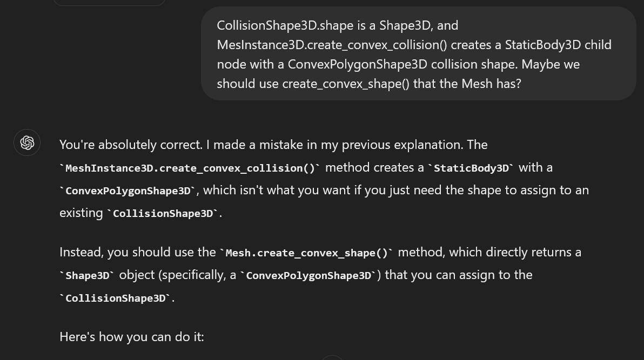
Task: Click the MeshInstance3D.create_convex_collision() inline code
Action: (x=190, y=168)
